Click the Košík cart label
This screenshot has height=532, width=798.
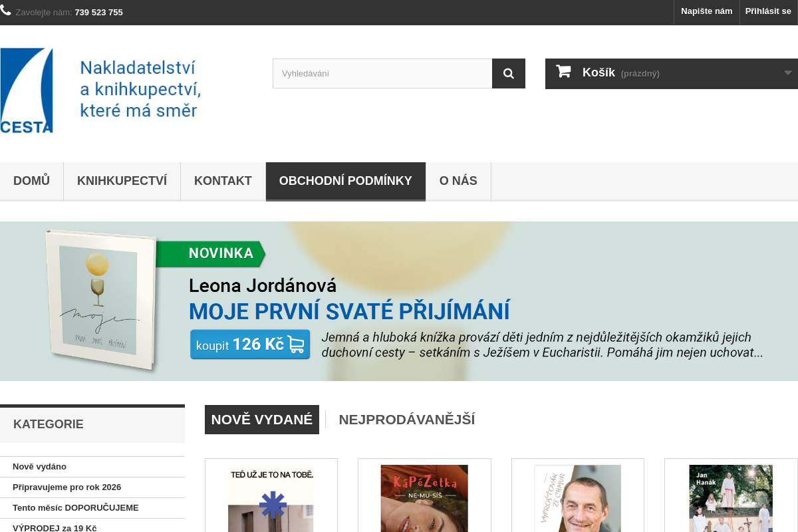tap(598, 72)
